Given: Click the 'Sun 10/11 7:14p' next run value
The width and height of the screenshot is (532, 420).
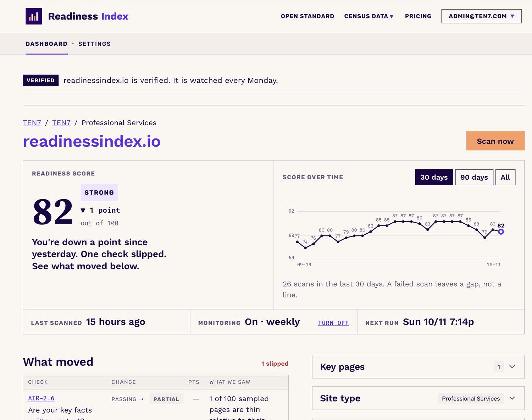Looking at the screenshot, I should pyautogui.click(x=438, y=322).
